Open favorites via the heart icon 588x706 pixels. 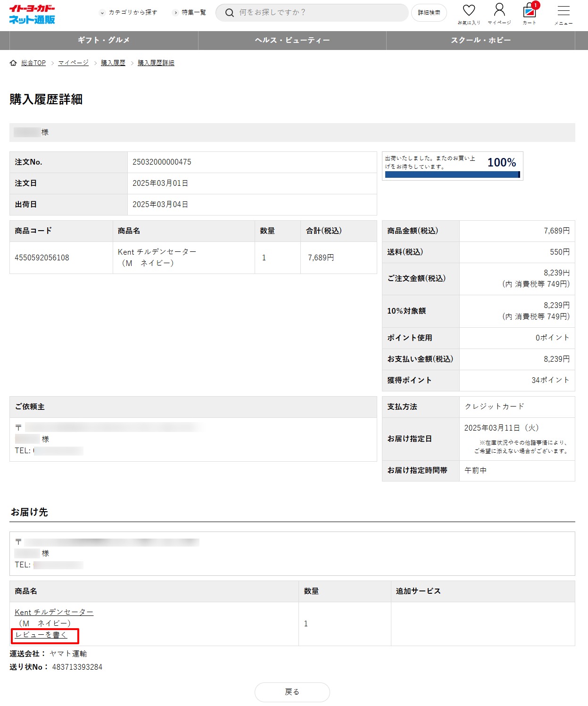coord(469,11)
